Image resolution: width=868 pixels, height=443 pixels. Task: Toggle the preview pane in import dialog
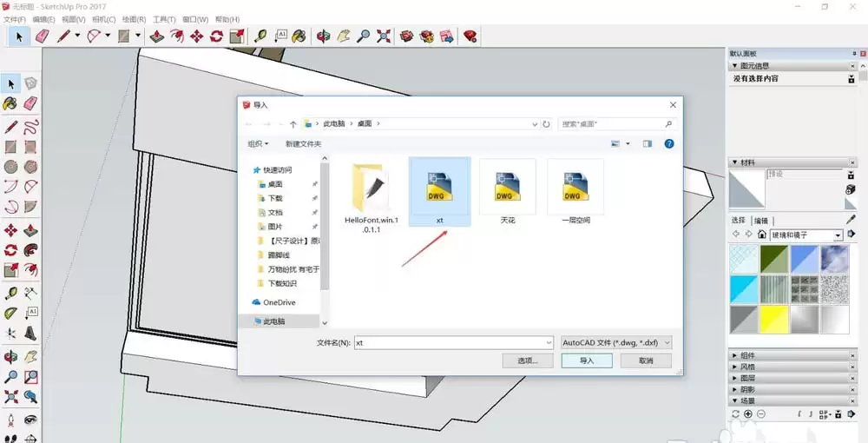(648, 143)
